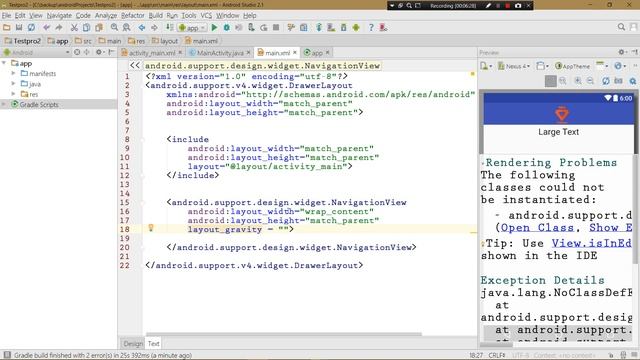Click the navigate Forward arrow icon
The image size is (640, 360).
[x=154, y=28]
